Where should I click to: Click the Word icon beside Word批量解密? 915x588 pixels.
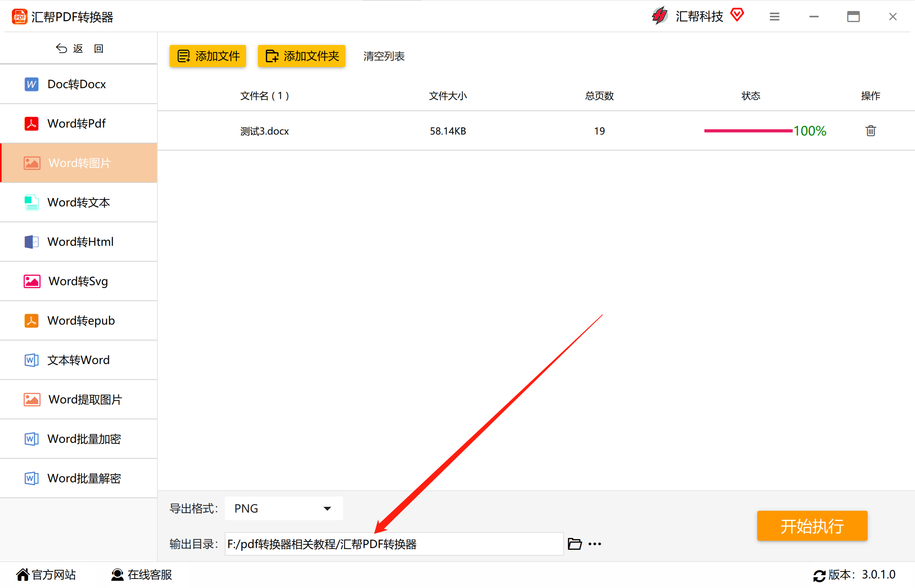pyautogui.click(x=32, y=478)
